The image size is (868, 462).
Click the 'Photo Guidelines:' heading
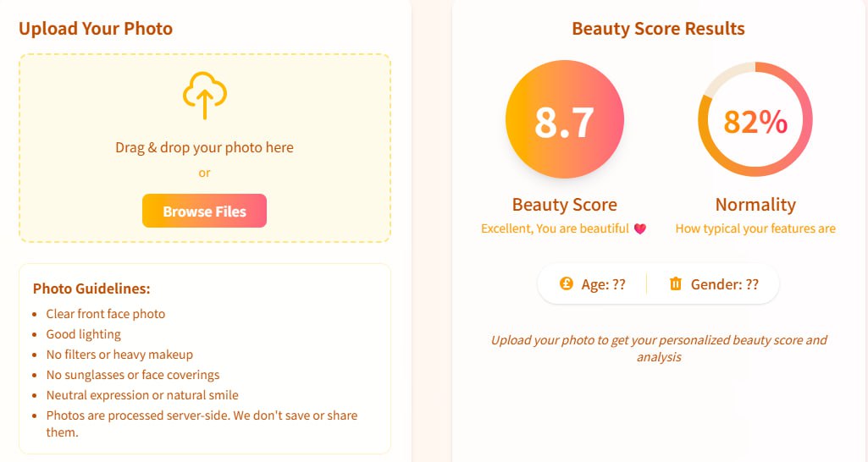(91, 289)
